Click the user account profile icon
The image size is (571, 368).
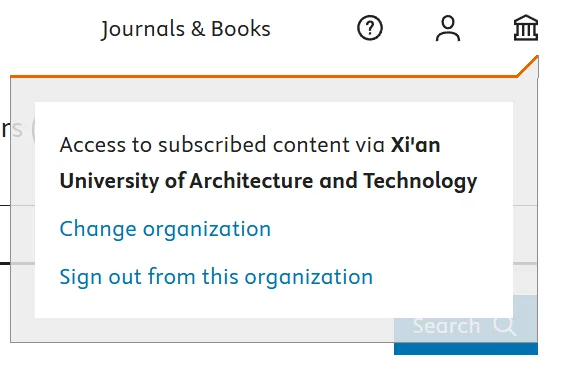tap(448, 28)
